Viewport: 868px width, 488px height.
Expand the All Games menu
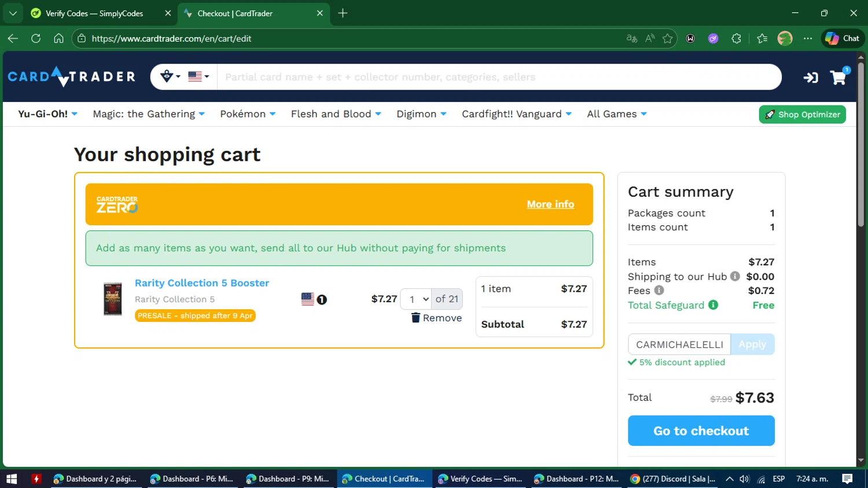[x=617, y=114]
